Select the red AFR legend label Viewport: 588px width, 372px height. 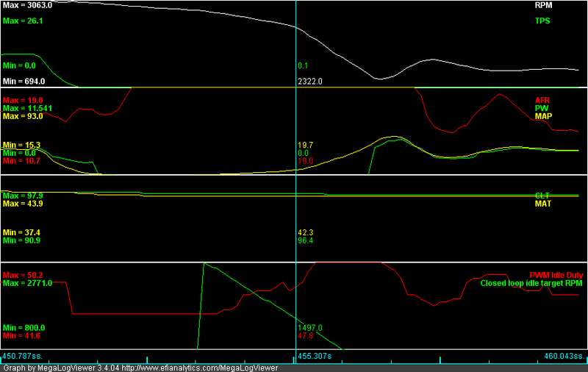[x=542, y=99]
